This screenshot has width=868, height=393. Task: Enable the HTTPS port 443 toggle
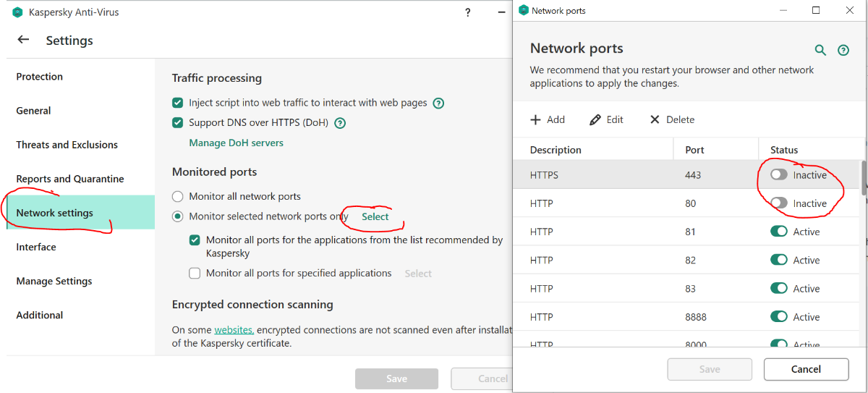779,175
